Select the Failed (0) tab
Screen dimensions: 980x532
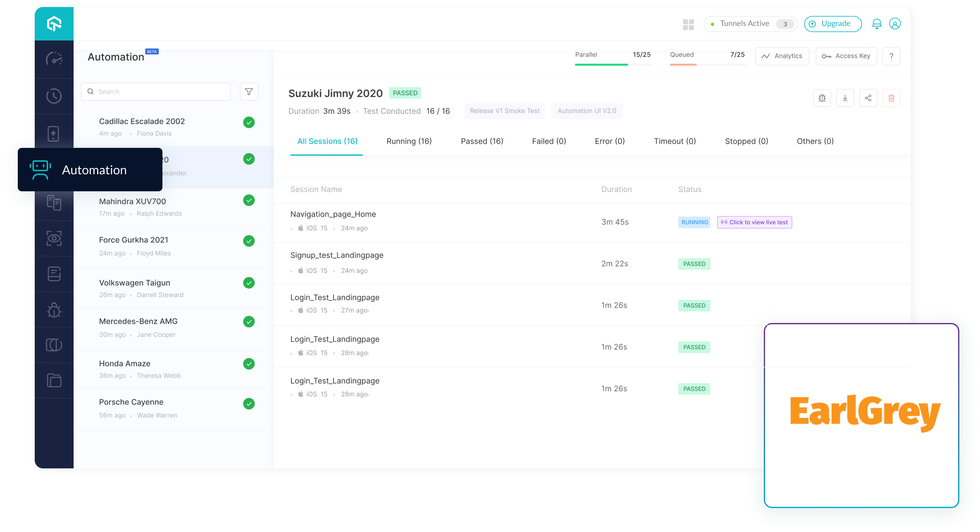click(x=549, y=141)
